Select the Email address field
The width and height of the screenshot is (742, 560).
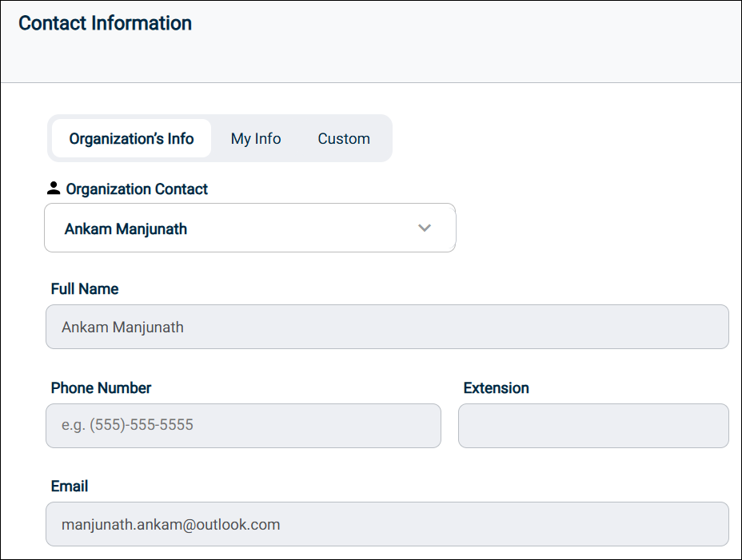pyautogui.click(x=387, y=524)
